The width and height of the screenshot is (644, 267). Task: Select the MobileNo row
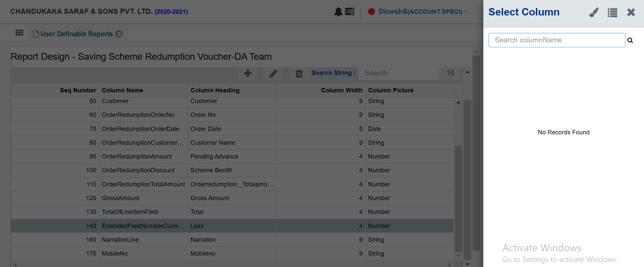(232, 254)
